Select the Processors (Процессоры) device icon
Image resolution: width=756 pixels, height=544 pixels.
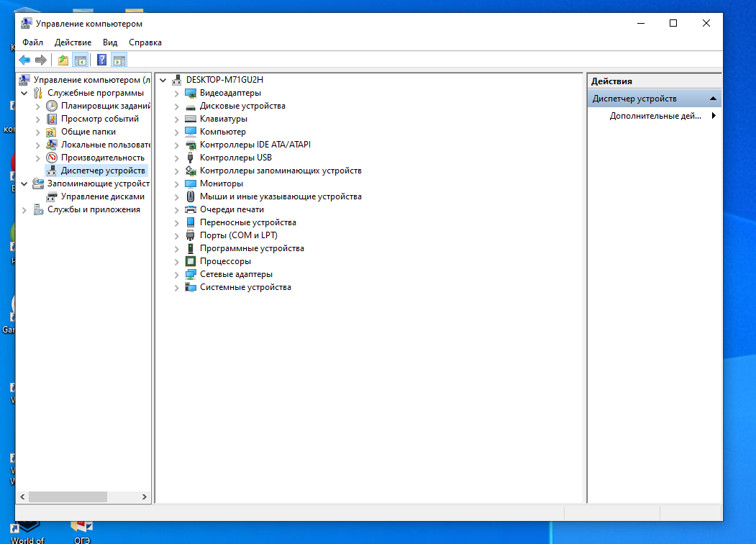[x=191, y=261]
